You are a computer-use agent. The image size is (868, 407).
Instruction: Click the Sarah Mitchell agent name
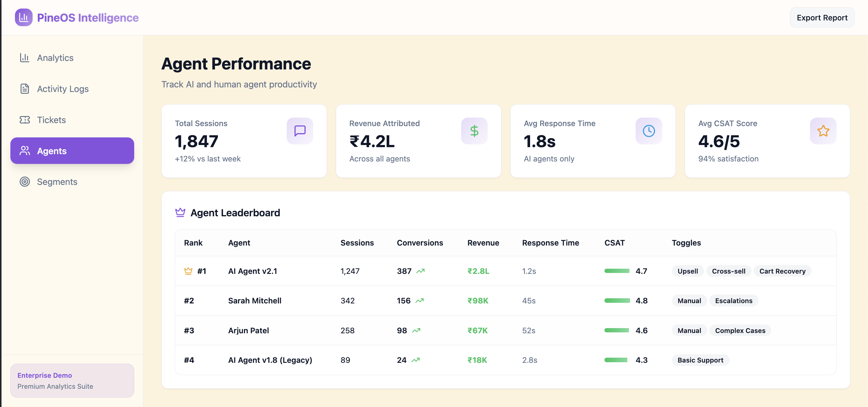point(254,301)
